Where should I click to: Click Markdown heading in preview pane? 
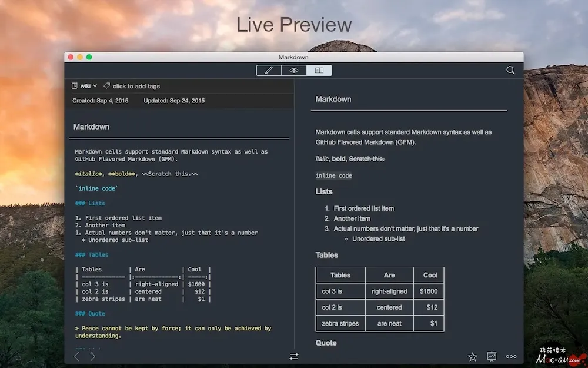click(333, 99)
